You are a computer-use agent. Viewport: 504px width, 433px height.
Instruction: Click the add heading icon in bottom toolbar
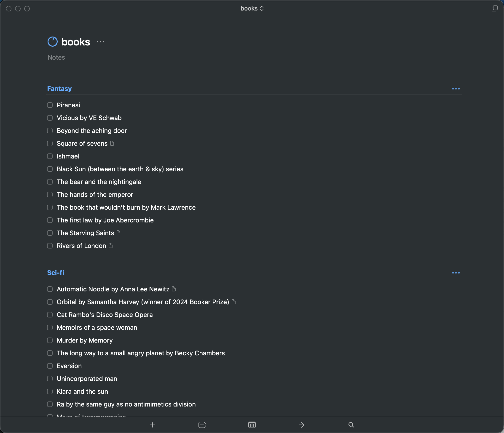click(x=202, y=425)
